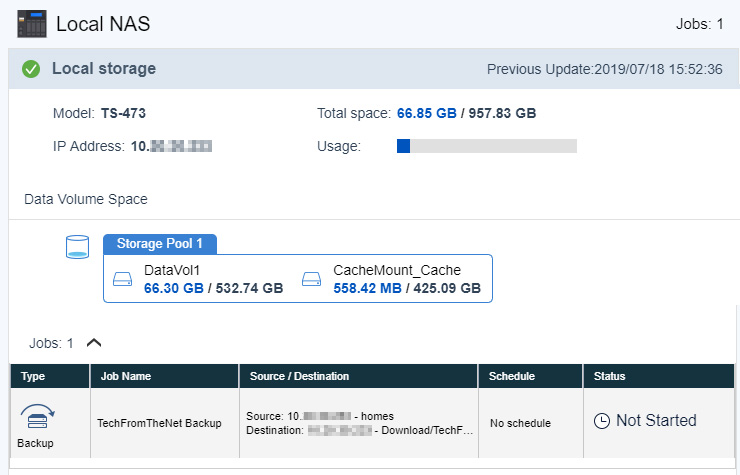Click the Not Started clock icon
The height and width of the screenshot is (475, 740).
601,421
